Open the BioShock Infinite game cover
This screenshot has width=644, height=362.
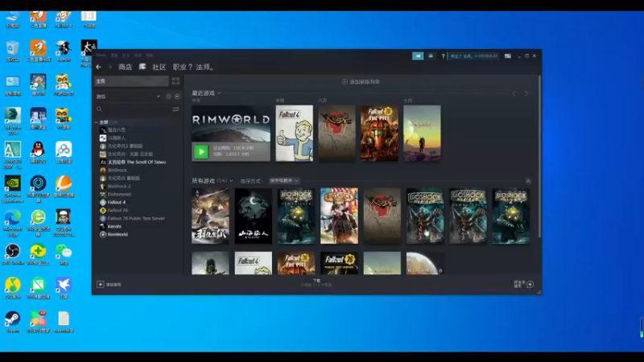[x=339, y=216]
